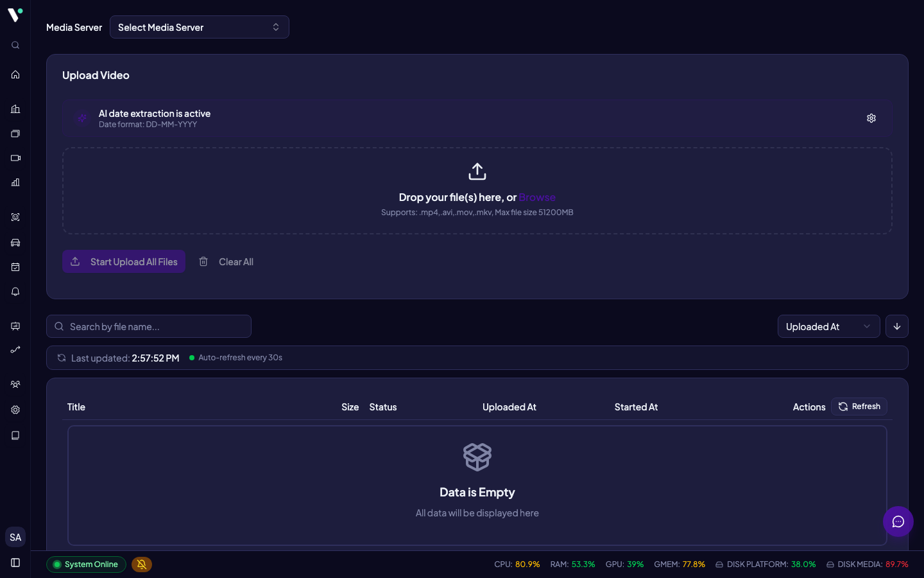
Task: Expand the Select Media Server dropdown
Action: (200, 27)
